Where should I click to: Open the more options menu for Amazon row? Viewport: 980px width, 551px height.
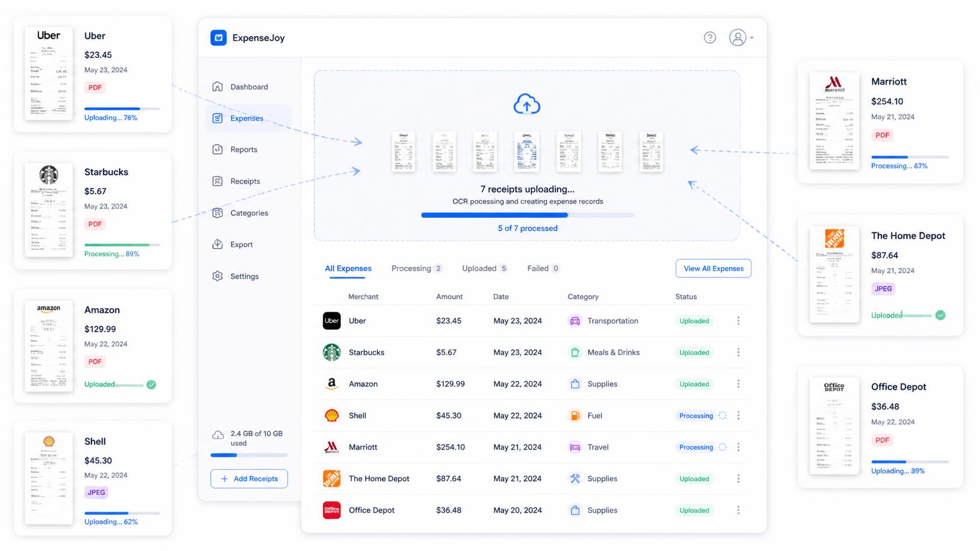738,384
